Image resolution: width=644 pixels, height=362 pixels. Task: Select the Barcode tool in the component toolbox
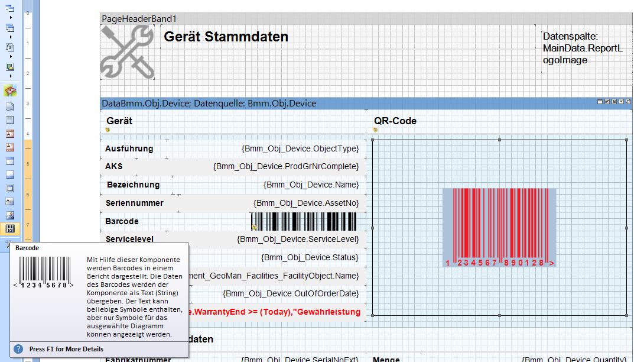(9, 229)
